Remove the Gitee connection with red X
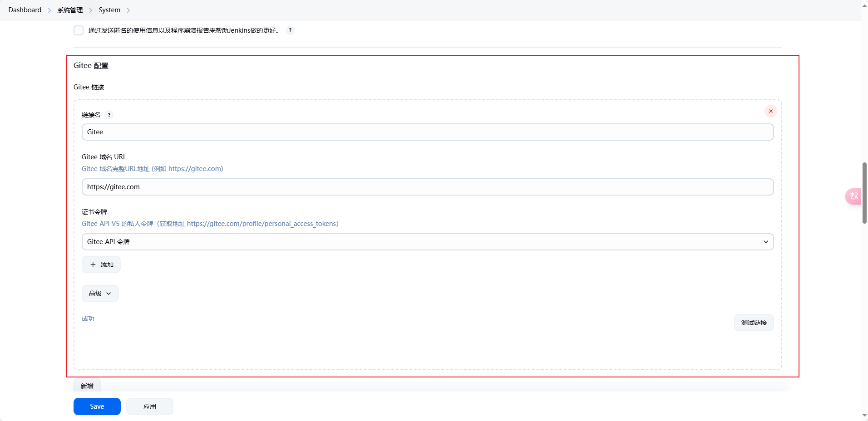Image resolution: width=868 pixels, height=421 pixels. click(x=771, y=111)
